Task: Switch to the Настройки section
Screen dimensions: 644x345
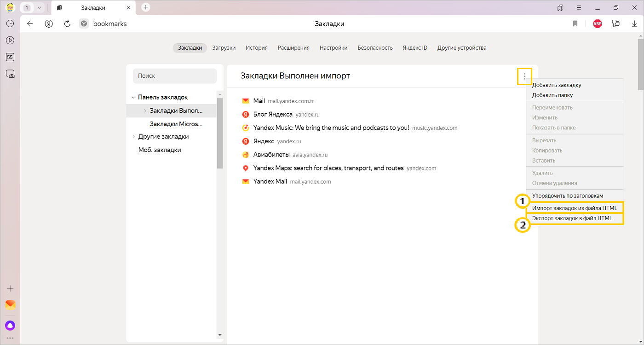Action: click(333, 48)
